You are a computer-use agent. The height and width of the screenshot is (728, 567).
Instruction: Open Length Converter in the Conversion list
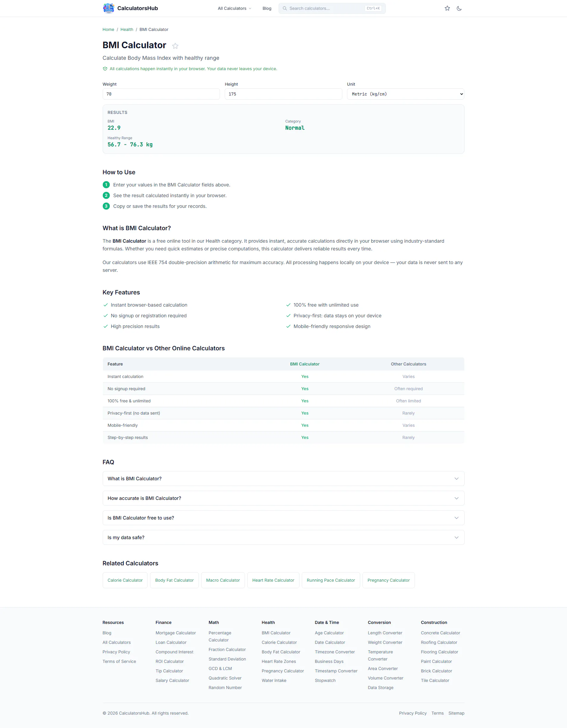pyautogui.click(x=385, y=633)
